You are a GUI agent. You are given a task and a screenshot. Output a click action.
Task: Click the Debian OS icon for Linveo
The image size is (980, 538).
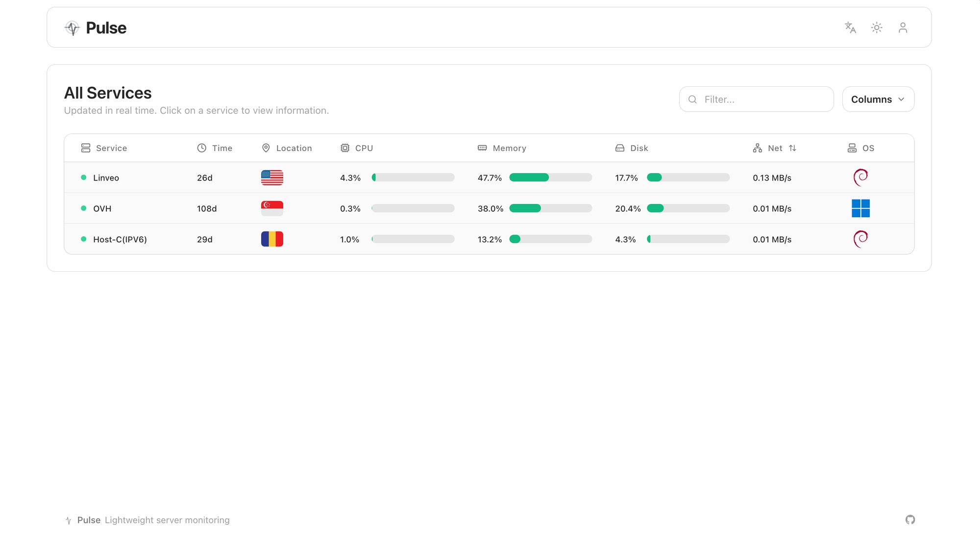tap(860, 178)
